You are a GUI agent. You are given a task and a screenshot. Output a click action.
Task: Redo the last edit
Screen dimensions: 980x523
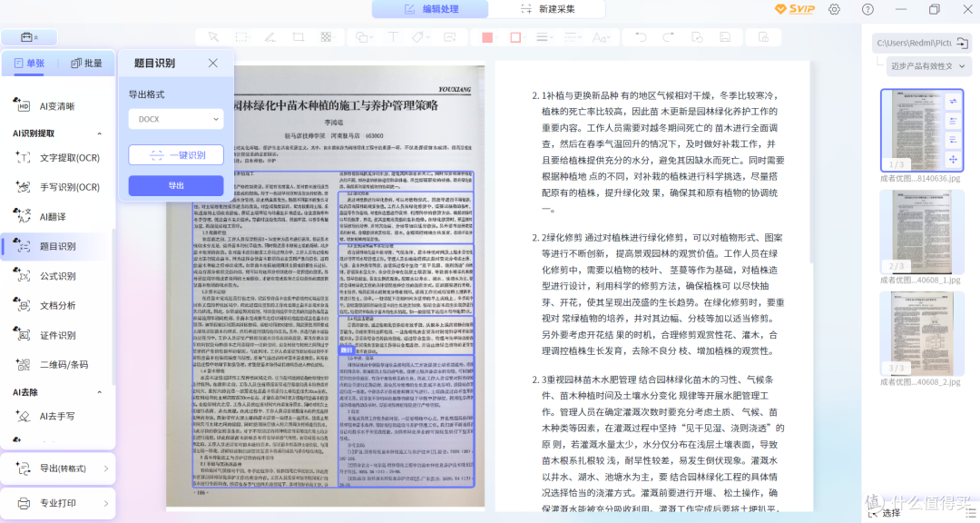click(x=668, y=37)
